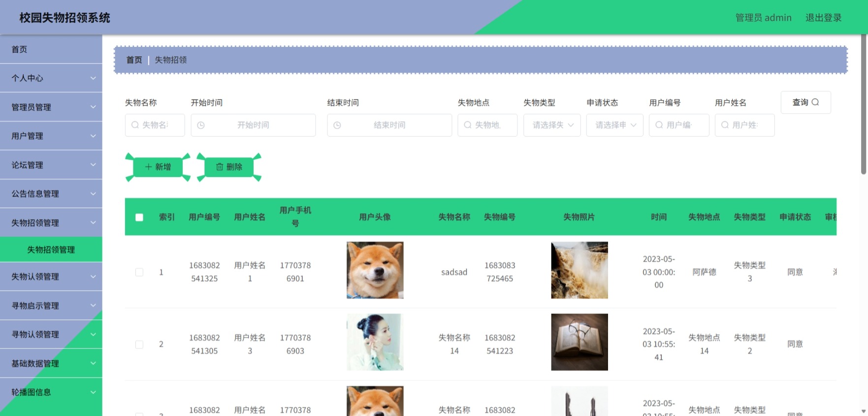Open the waterfall lost-item photo in row 1
The image size is (868, 416).
coord(579,270)
